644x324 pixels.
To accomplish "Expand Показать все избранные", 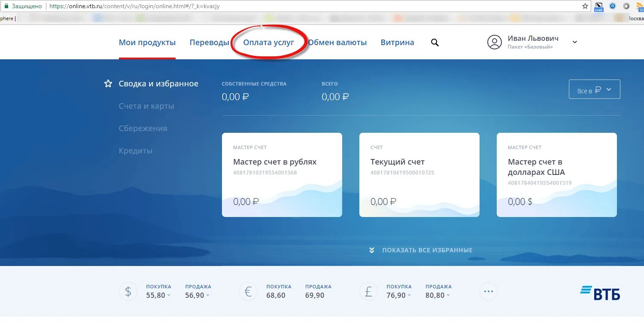I will coord(427,250).
